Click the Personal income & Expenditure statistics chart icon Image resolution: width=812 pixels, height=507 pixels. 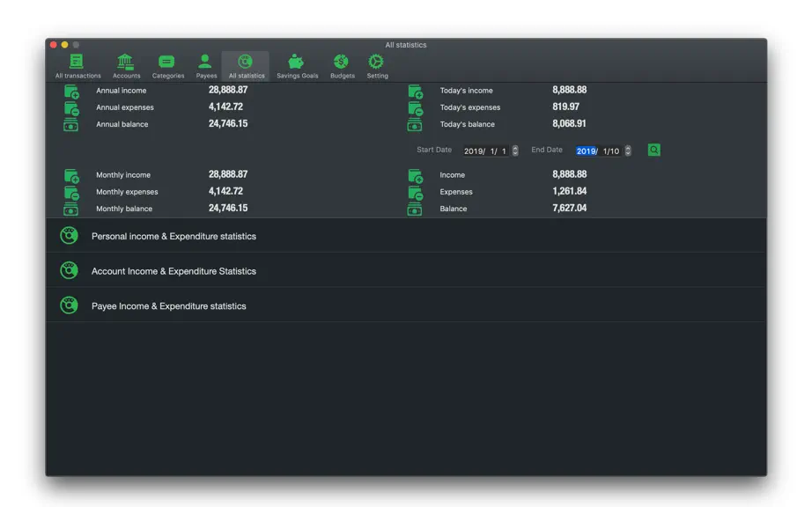coord(69,236)
